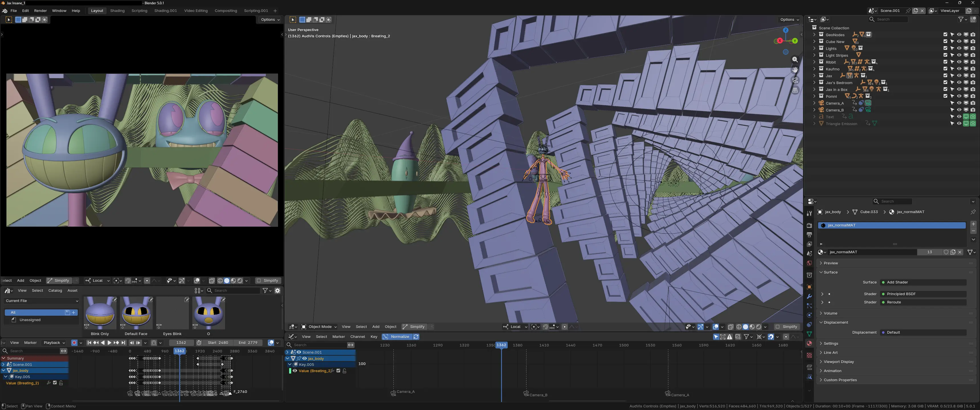Expand the Viewport Display panel
Viewport: 980px width, 410px height.
tap(838, 362)
